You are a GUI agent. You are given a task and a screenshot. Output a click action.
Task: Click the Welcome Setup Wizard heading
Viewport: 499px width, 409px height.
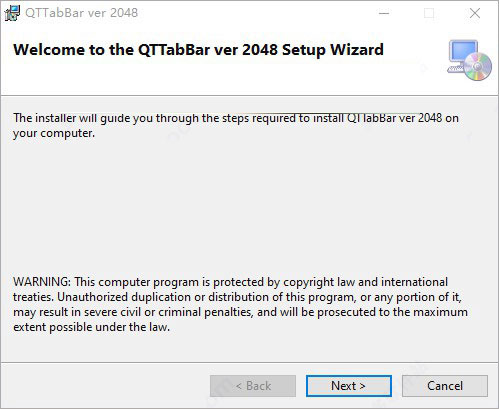[198, 50]
